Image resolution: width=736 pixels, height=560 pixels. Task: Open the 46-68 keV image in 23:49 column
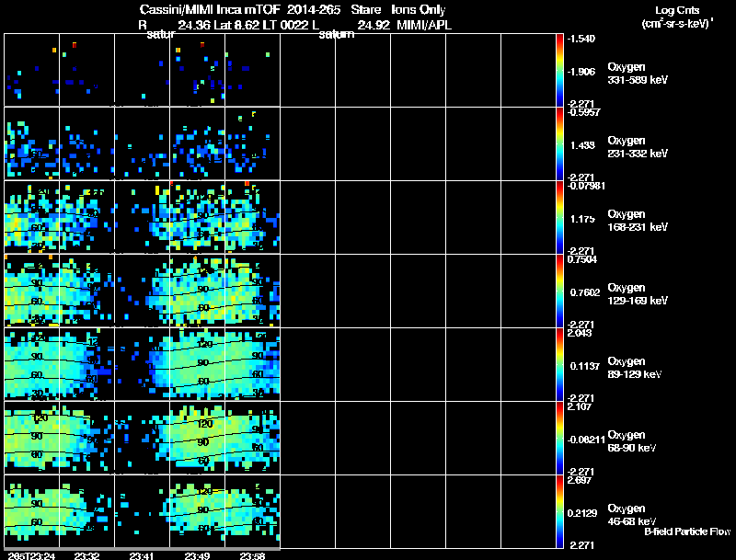click(197, 511)
